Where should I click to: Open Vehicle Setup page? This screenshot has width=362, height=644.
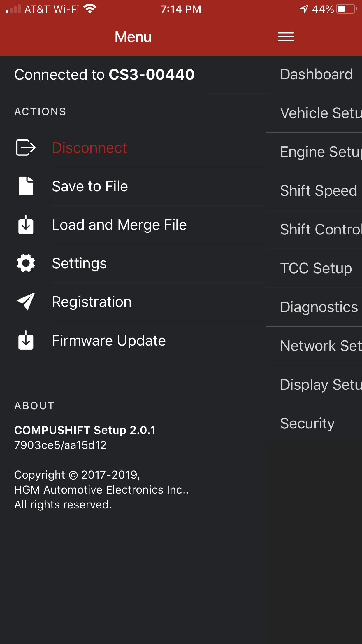(321, 113)
